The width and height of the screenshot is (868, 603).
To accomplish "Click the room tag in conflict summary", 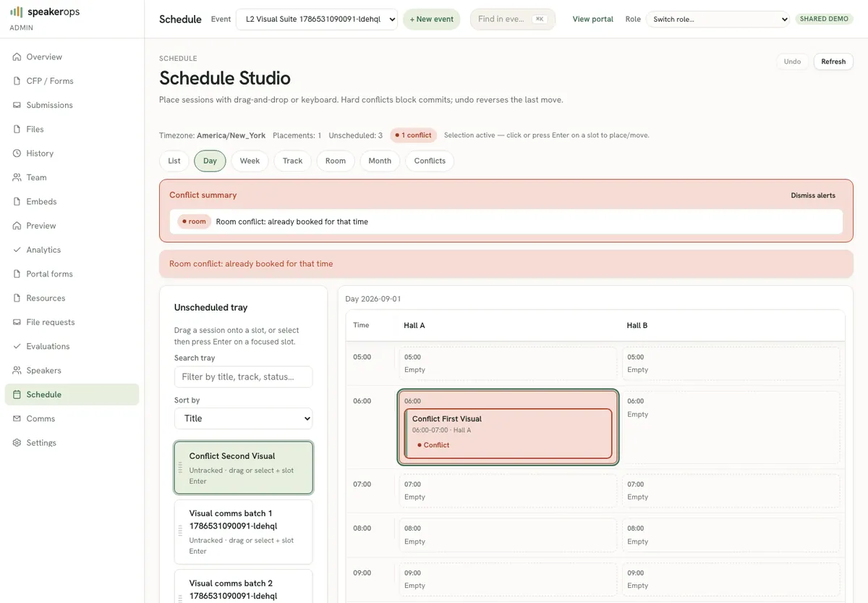I will coord(194,222).
